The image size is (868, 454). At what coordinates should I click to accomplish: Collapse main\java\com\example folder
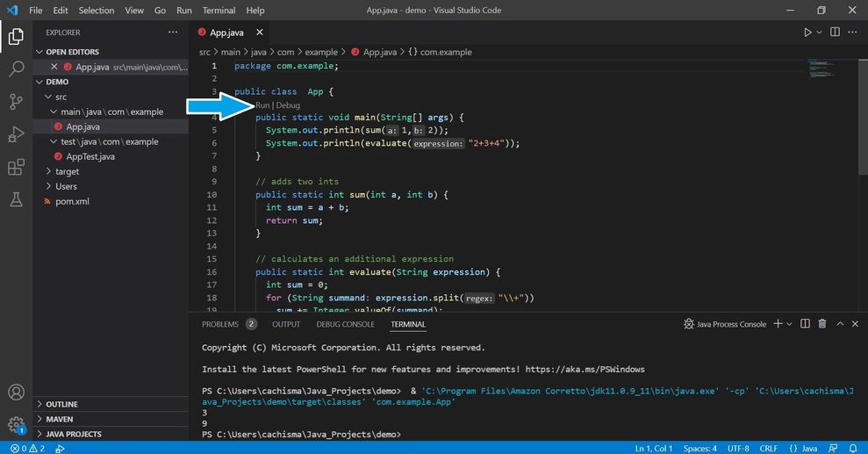[111, 112]
